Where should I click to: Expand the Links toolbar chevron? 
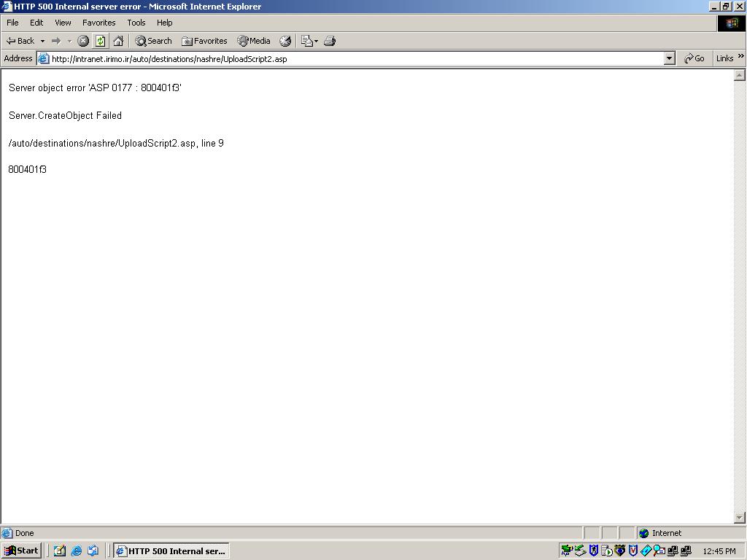(741, 56)
